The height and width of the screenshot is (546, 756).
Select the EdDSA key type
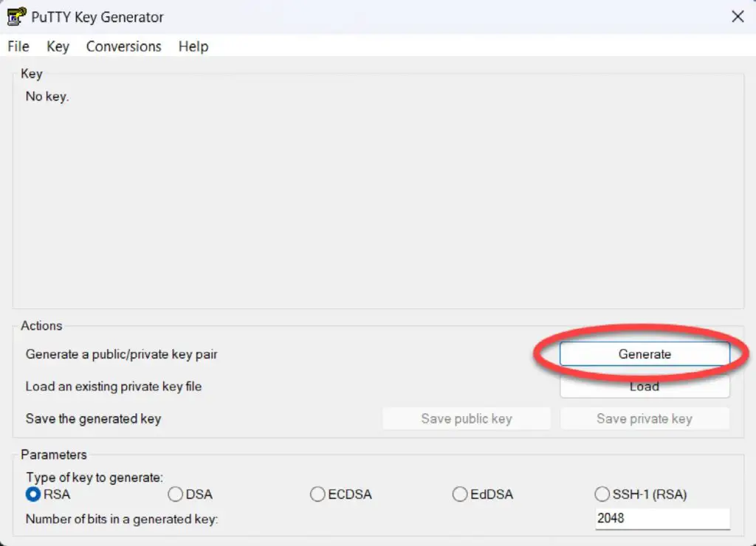coord(460,494)
